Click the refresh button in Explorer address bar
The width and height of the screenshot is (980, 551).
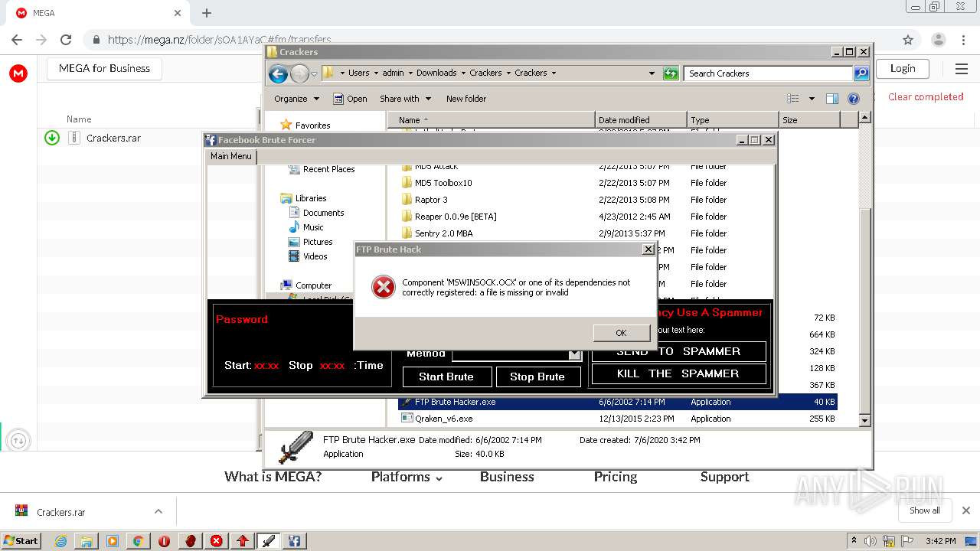(x=671, y=73)
